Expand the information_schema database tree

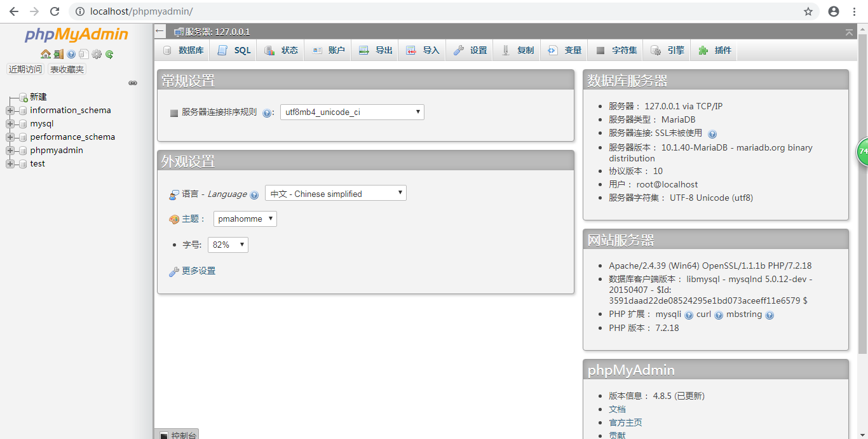[x=10, y=111]
